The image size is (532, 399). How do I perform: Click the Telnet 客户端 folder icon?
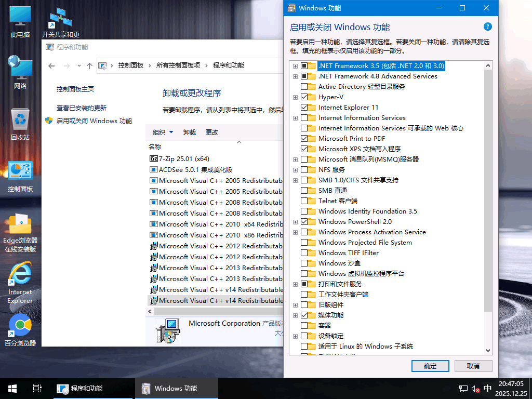[312, 201]
